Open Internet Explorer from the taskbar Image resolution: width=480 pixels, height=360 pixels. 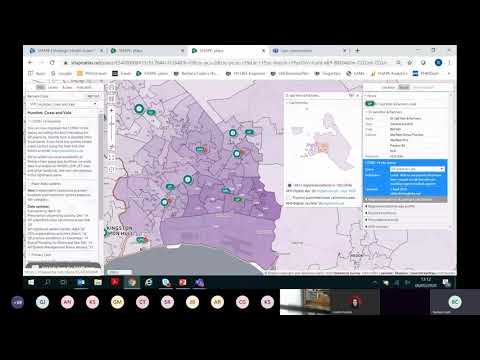click(x=149, y=283)
